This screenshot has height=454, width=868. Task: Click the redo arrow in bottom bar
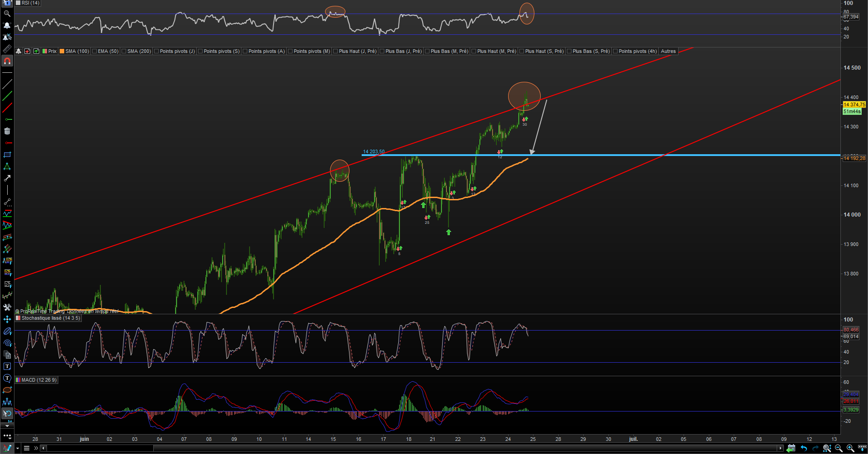point(815,448)
